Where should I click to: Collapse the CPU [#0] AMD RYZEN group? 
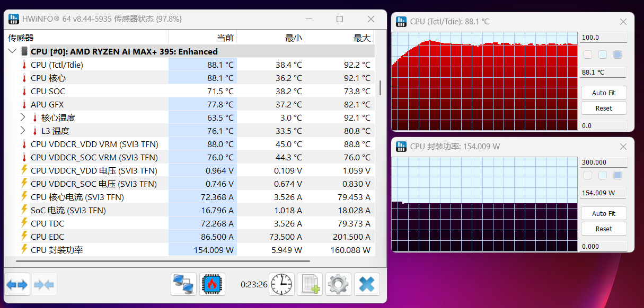click(12, 51)
